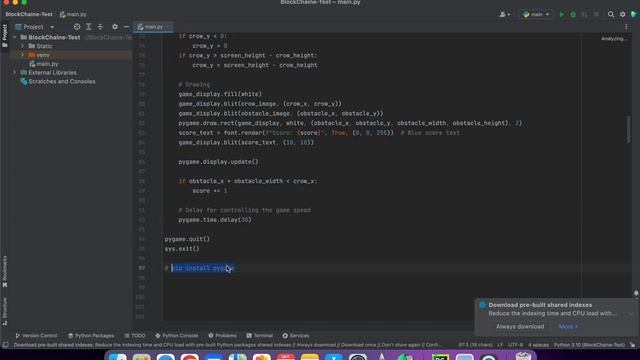
Task: Collapse the BlockChaine-Test root folder
Action: pyautogui.click(x=15, y=37)
